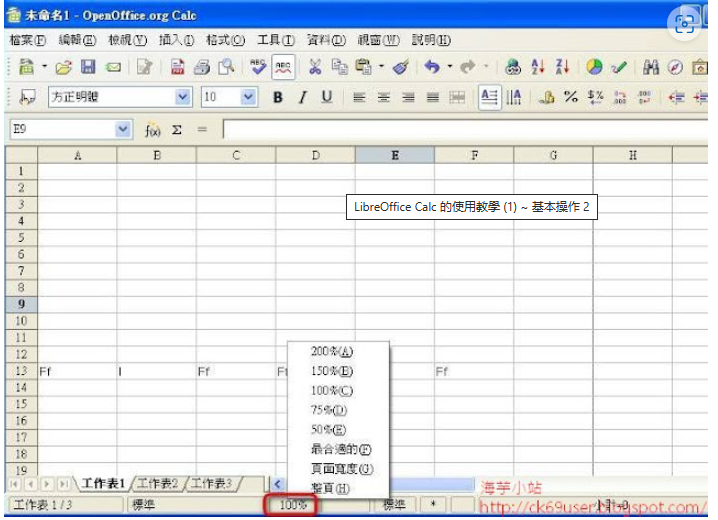
Task: Undo the last action
Action: click(432, 67)
